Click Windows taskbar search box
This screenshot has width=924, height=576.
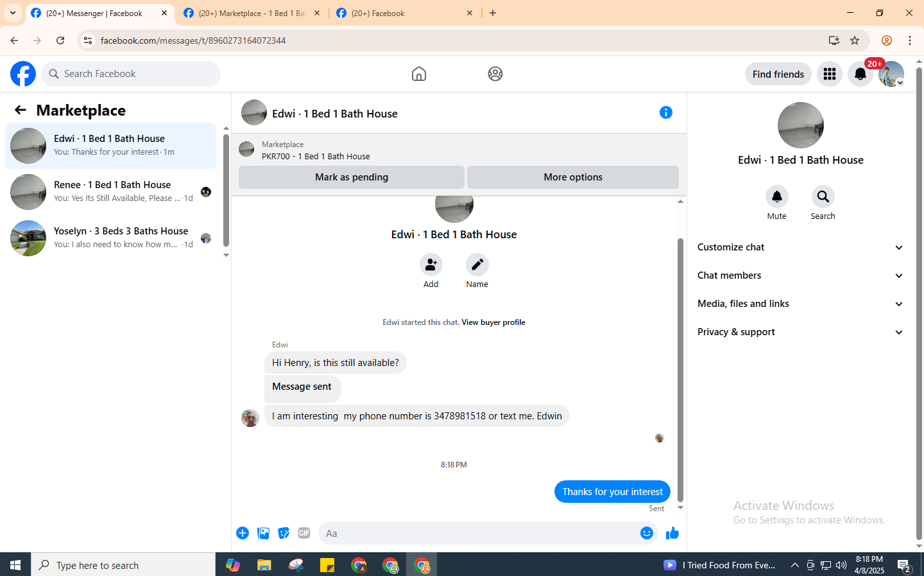tap(123, 565)
